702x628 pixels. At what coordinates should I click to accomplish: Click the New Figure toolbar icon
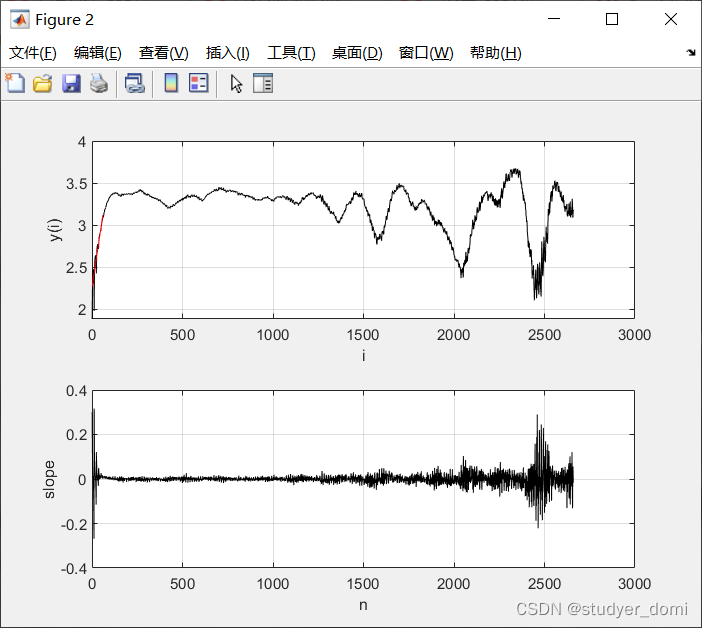point(15,83)
